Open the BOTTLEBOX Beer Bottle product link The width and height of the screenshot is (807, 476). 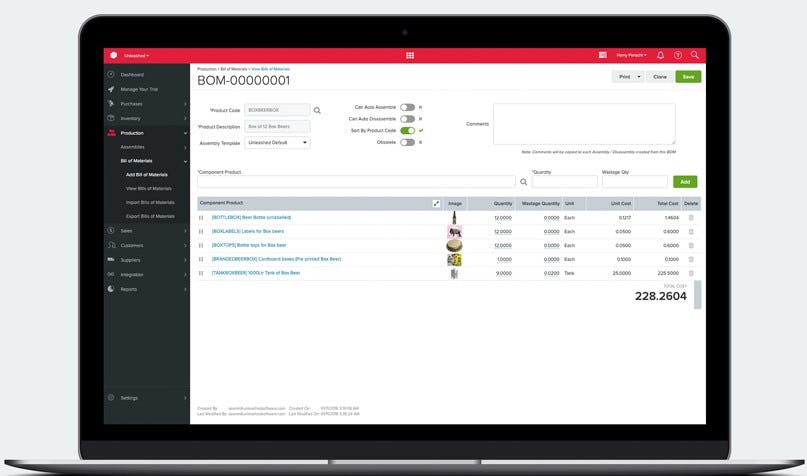coord(251,218)
